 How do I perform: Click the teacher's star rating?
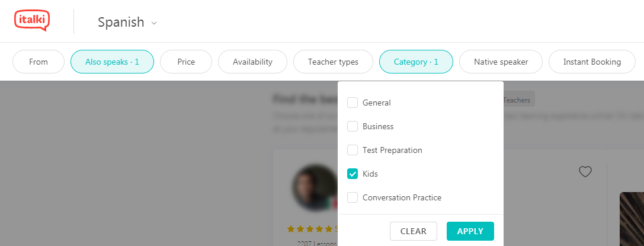click(x=310, y=229)
